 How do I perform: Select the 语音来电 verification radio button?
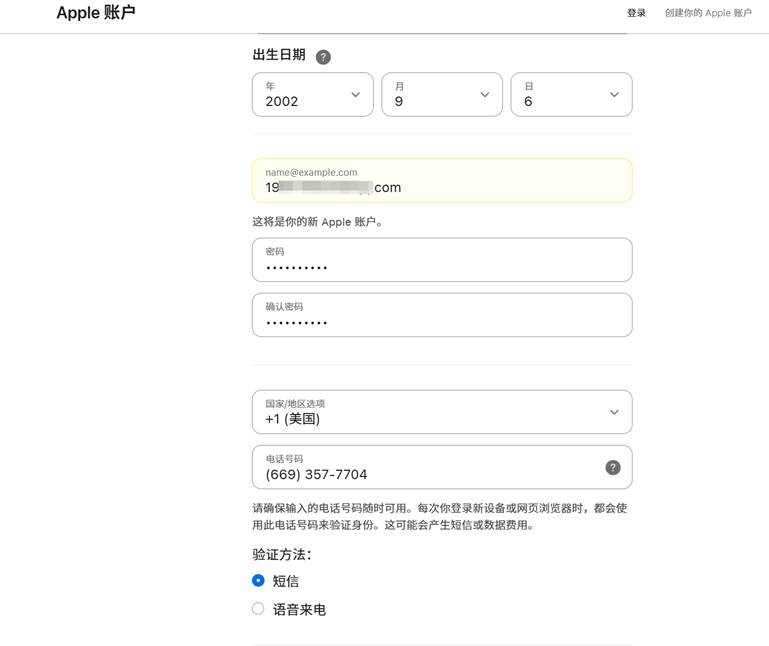258,609
